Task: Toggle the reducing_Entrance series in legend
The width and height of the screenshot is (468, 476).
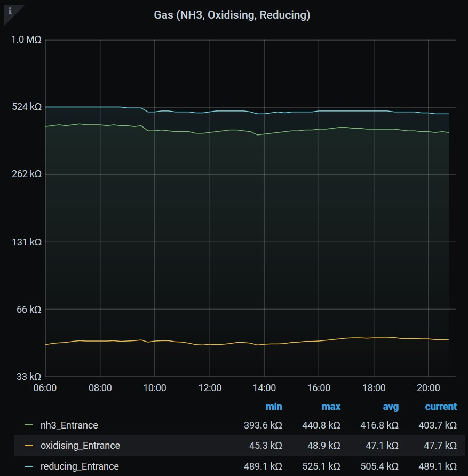Action: click(x=80, y=466)
